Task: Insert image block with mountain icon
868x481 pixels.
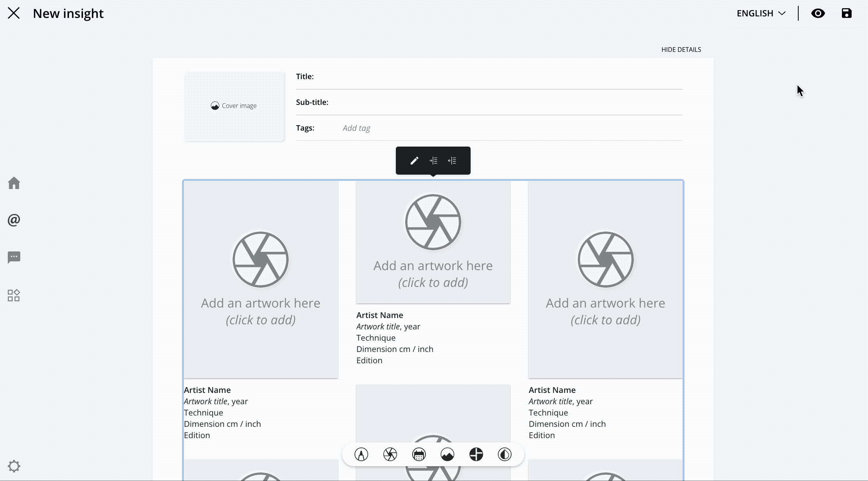Action: (447, 454)
